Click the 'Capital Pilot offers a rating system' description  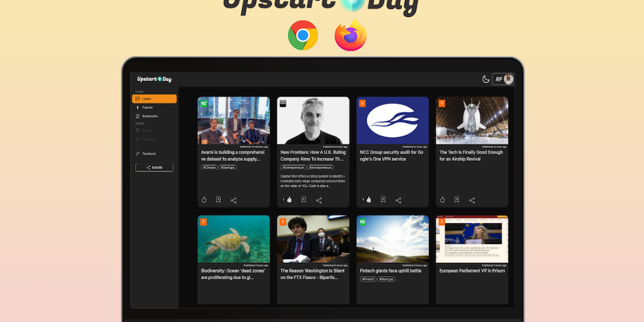[313, 181]
